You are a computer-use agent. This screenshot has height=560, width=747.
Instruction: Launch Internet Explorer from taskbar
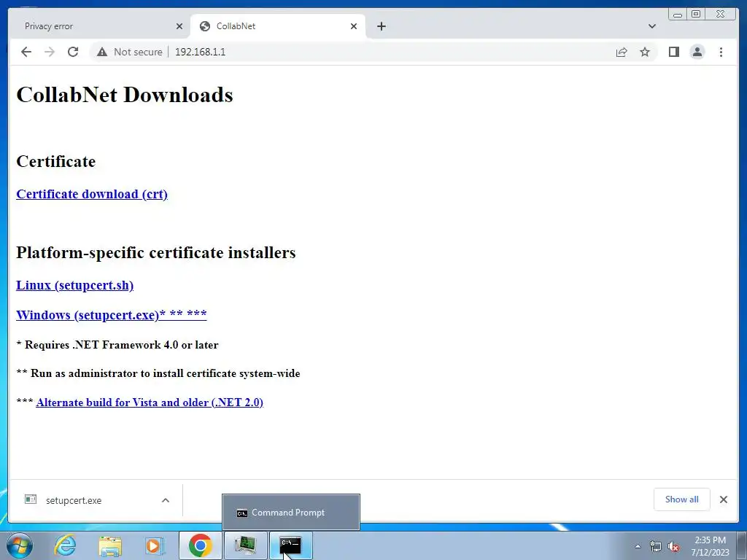[65, 545]
